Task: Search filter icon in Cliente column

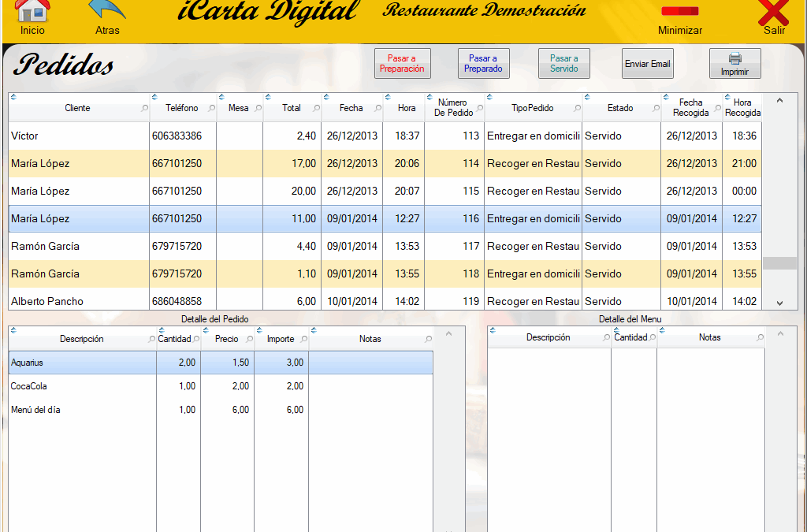Action: coord(145,108)
